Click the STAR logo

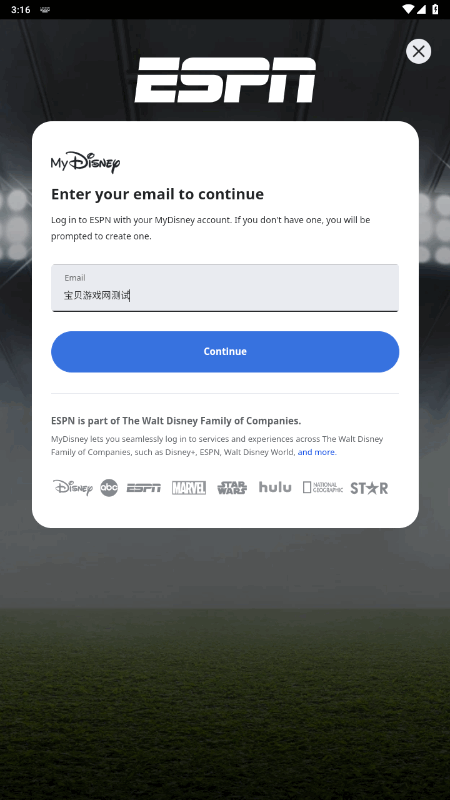(369, 488)
